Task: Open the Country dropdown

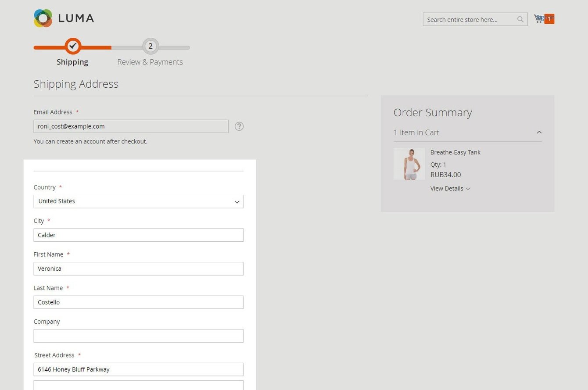Action: pyautogui.click(x=138, y=201)
